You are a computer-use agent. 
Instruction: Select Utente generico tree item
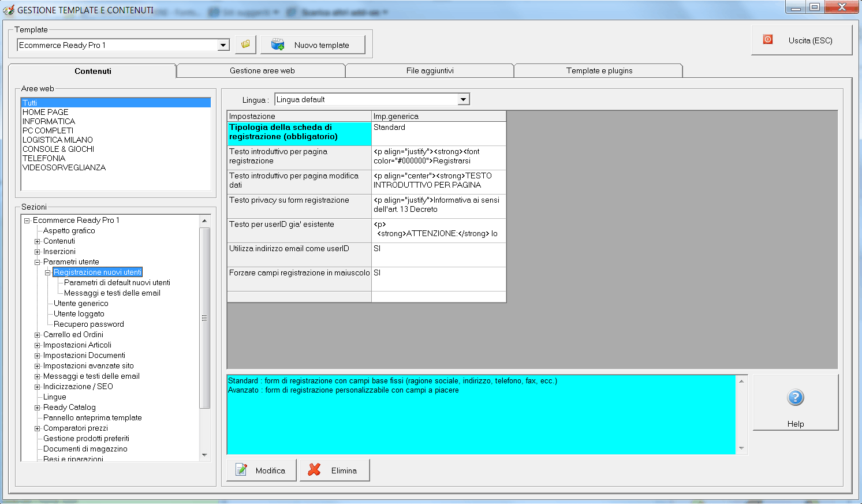click(x=81, y=304)
